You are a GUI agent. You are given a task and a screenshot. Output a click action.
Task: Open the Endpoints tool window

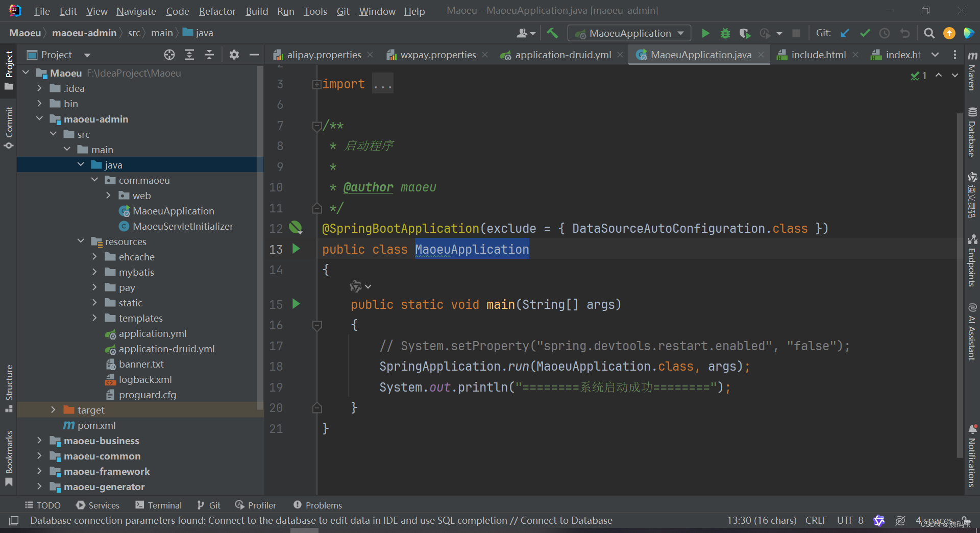[972, 261]
